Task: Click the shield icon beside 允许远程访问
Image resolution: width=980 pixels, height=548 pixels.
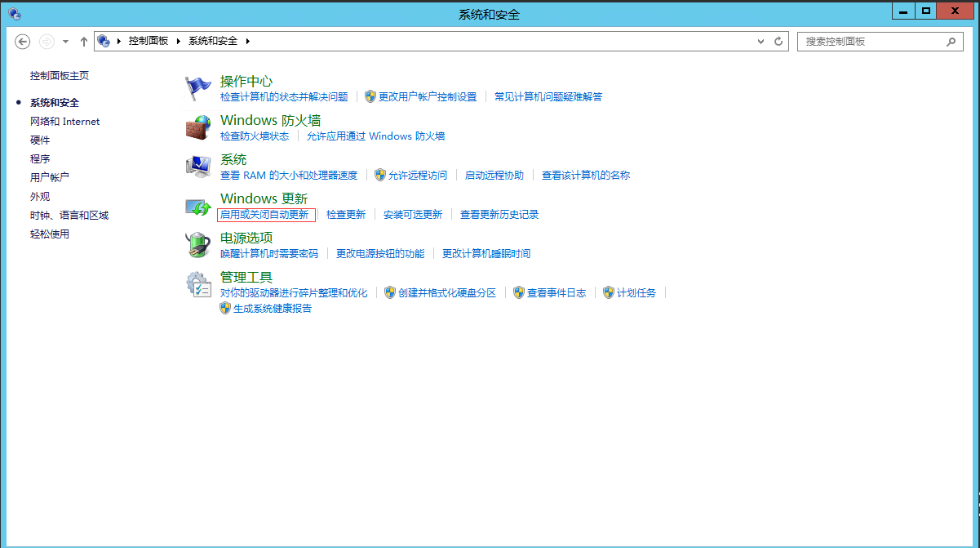Action: click(379, 174)
